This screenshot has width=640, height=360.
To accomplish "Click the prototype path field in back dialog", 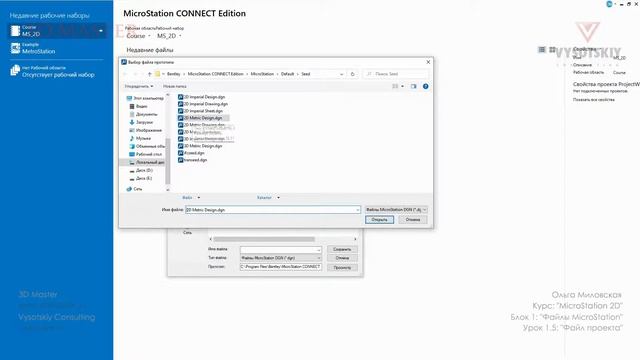I will click(x=281, y=267).
